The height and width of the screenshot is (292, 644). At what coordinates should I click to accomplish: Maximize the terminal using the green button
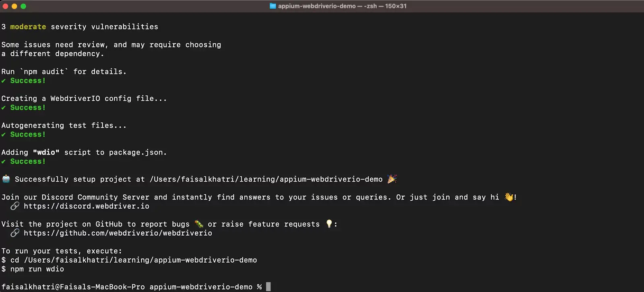[23, 6]
